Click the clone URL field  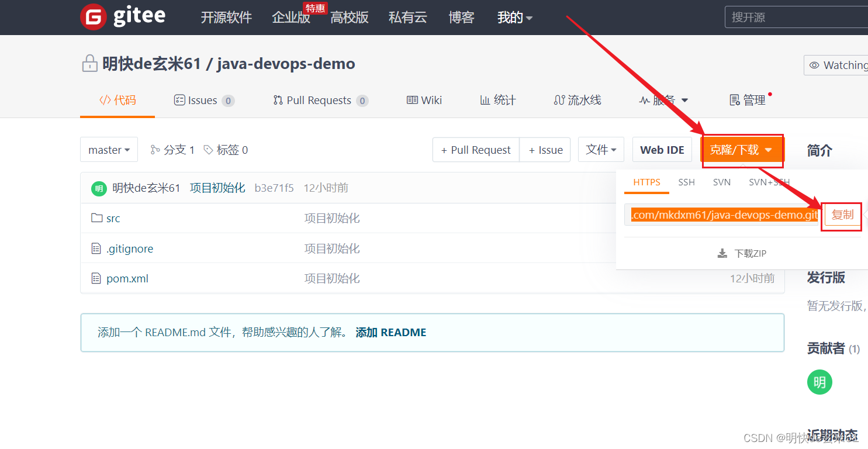pos(721,215)
